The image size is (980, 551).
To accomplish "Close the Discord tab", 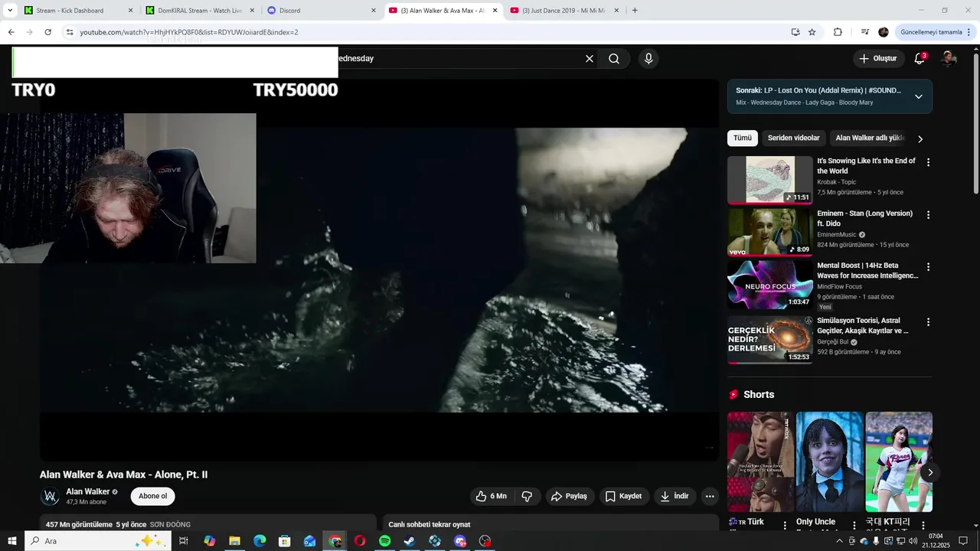I will [x=374, y=11].
